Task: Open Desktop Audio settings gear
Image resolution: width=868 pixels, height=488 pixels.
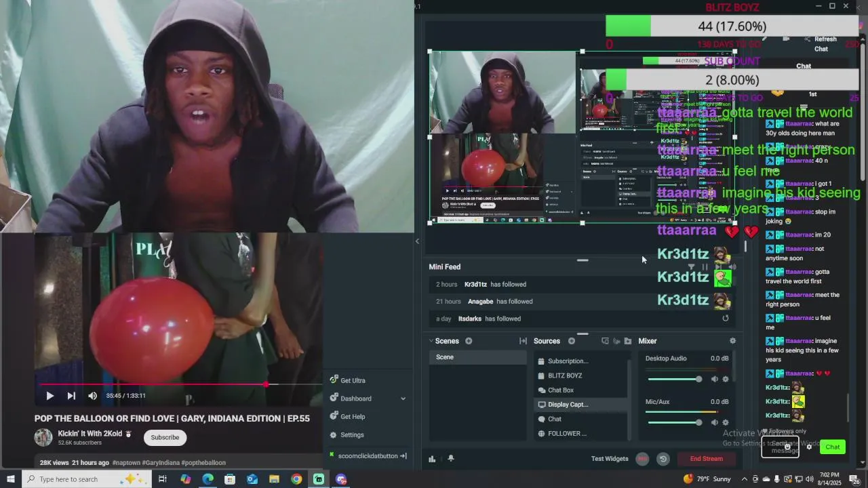Action: pos(726,379)
